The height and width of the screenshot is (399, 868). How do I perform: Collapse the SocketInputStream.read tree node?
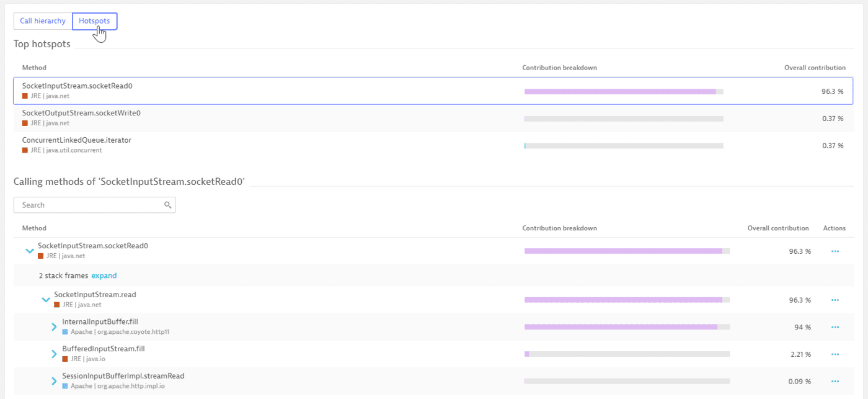tap(46, 300)
